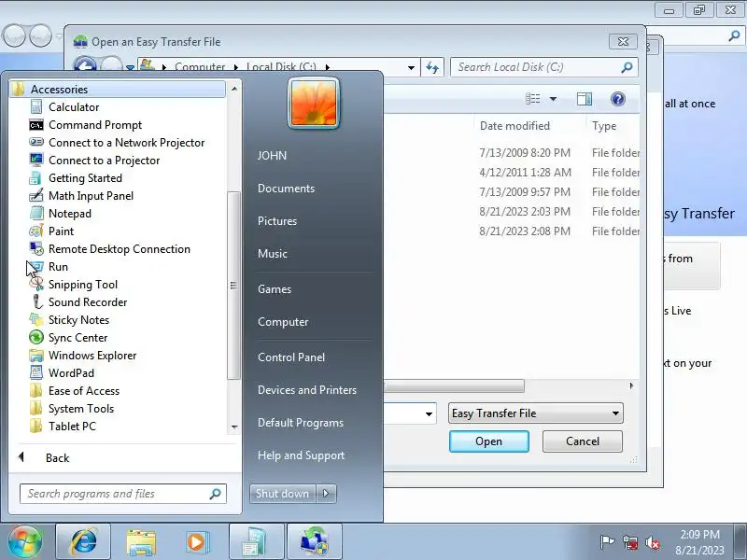Click the Open button
Viewport: 747px width, 560px height.
pyautogui.click(x=488, y=441)
